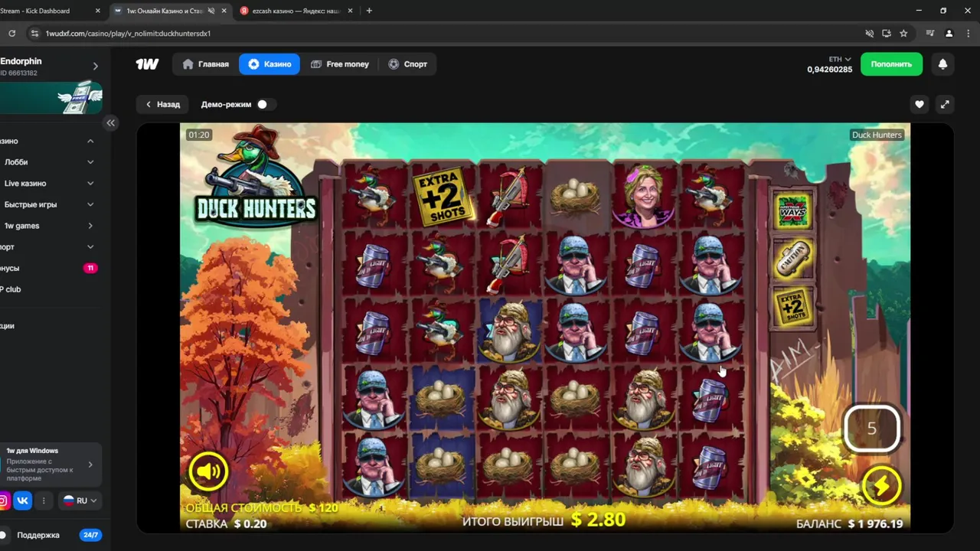The height and width of the screenshot is (551, 980).
Task: Expand the game to fullscreen
Action: click(x=945, y=104)
